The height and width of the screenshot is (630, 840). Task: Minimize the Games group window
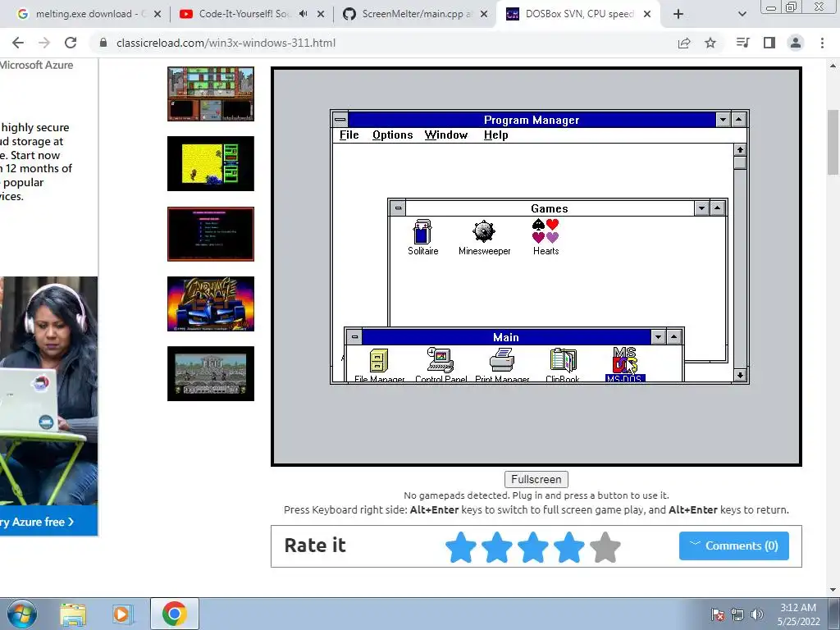point(702,208)
